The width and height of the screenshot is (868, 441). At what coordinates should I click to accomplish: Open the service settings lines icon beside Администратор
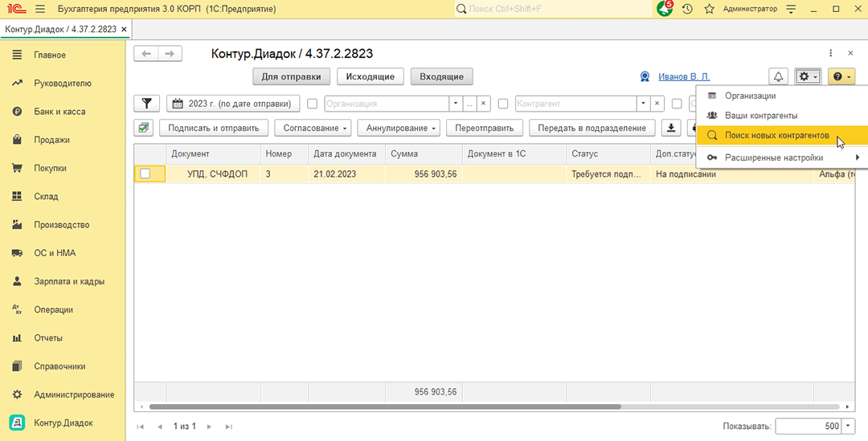point(791,9)
